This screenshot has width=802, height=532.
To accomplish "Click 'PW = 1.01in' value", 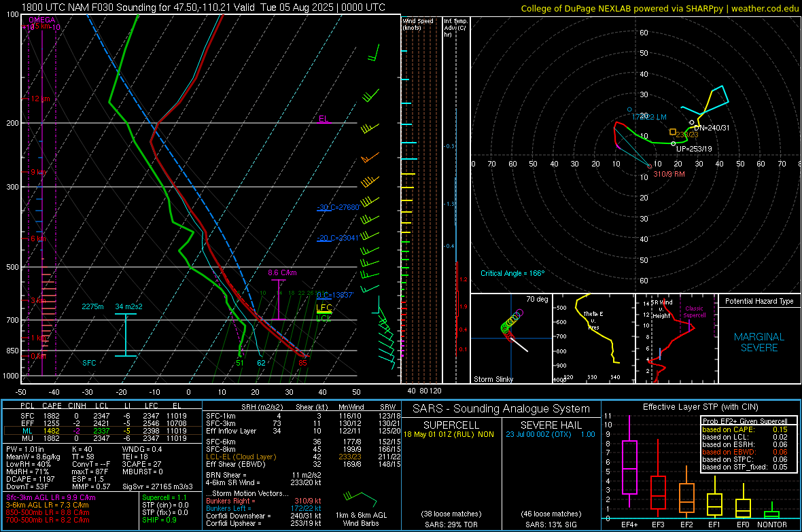I will click(26, 449).
